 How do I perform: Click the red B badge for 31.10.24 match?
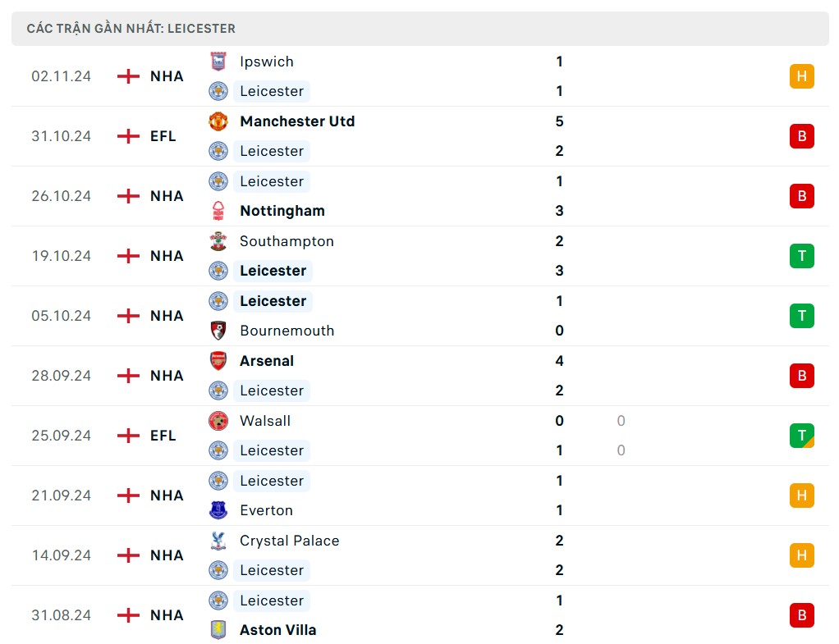point(801,136)
